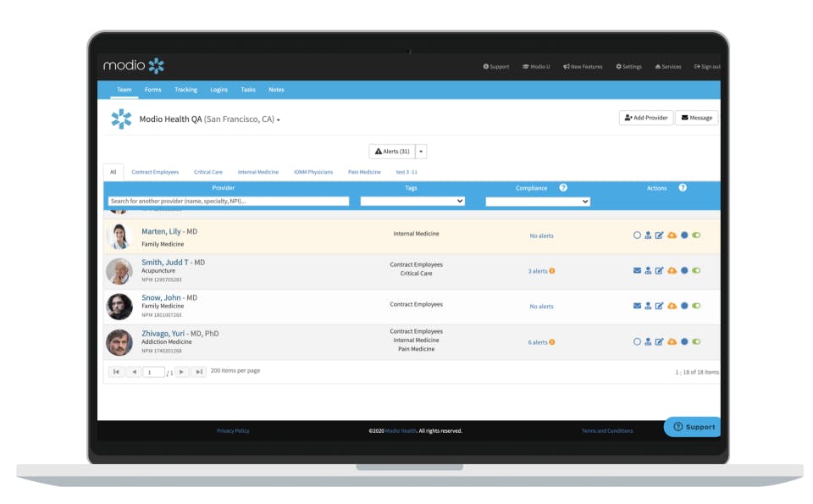813x504 pixels.
Task: Click the Modio flower logo in the header
Action: (x=155, y=64)
